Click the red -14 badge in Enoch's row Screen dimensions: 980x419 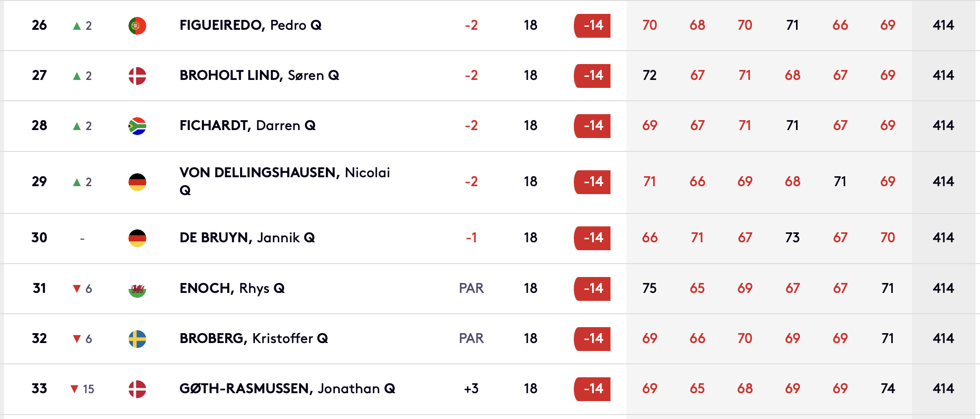592,288
